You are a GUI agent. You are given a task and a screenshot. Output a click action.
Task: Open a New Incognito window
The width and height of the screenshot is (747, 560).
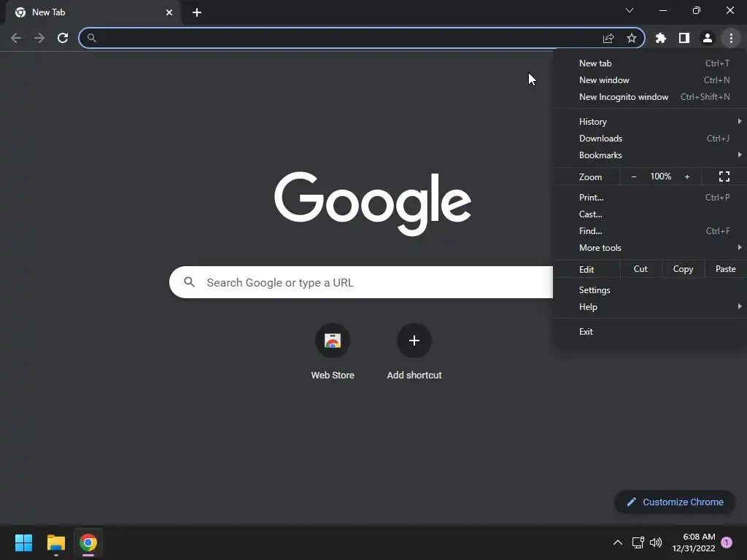[650, 97]
